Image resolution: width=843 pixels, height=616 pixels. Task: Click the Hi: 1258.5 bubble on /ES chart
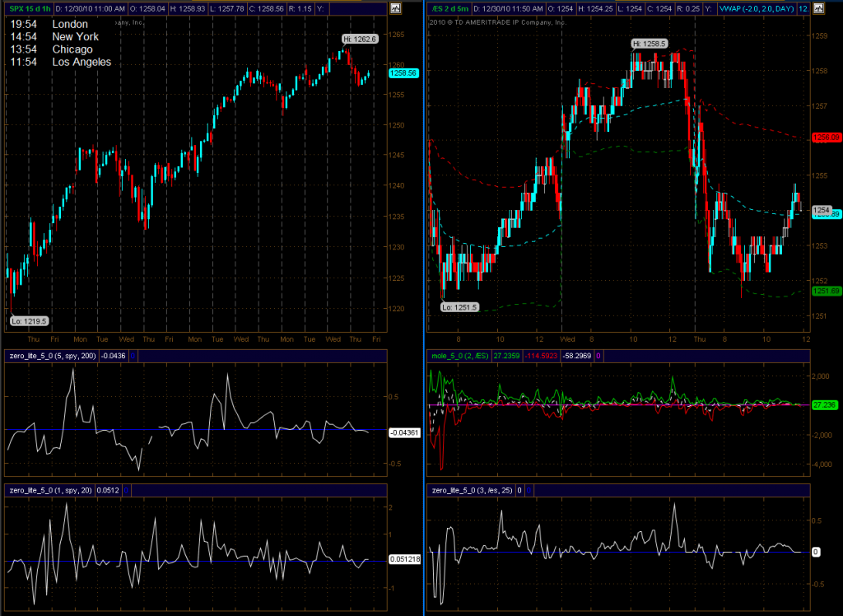650,43
